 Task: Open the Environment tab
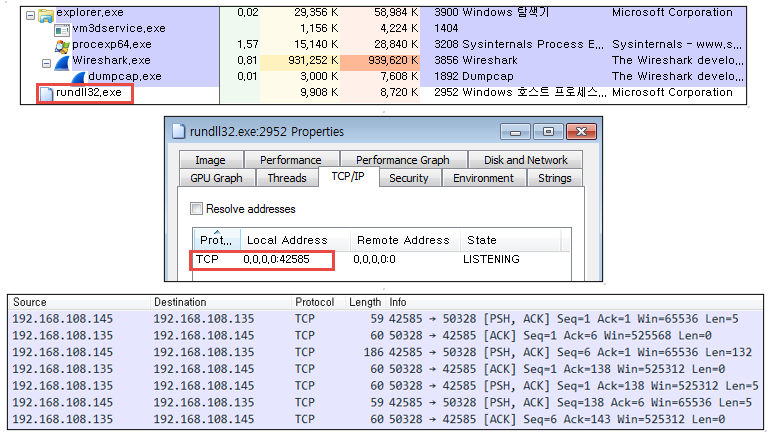(x=483, y=178)
